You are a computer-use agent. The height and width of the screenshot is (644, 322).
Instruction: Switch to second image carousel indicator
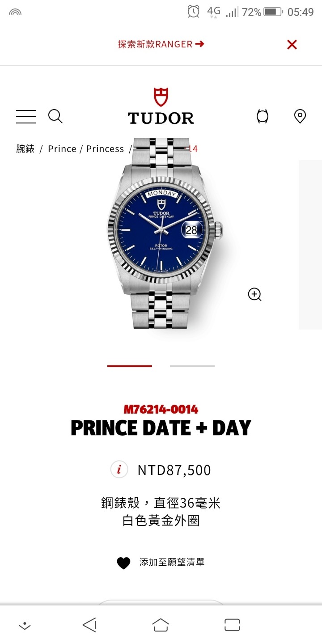click(192, 366)
